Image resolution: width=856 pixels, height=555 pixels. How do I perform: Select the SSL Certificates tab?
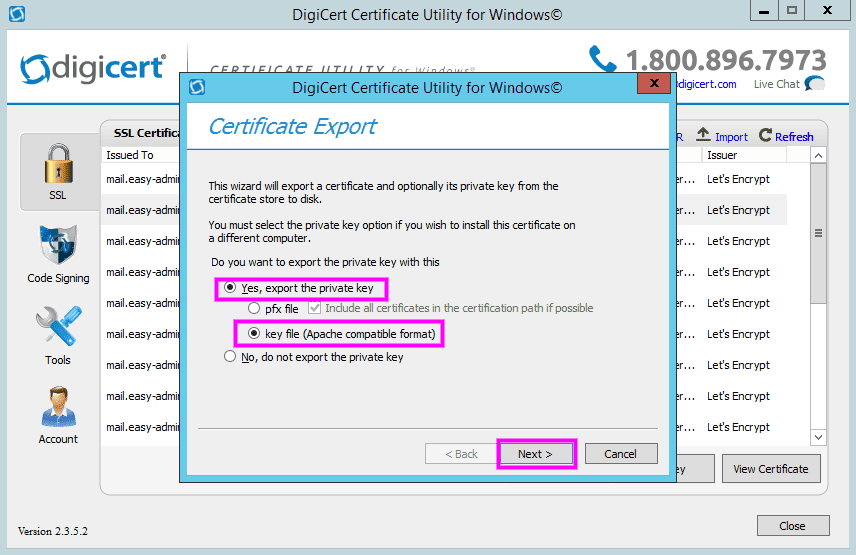(x=145, y=133)
